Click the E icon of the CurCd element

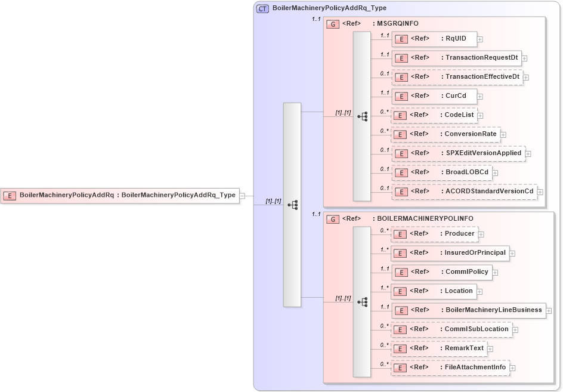point(401,96)
